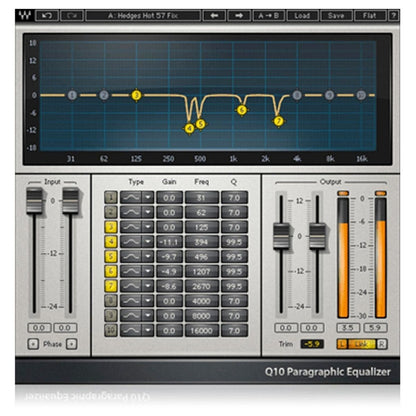Click band 6 frequency field 1207
This screenshot has height=416, width=416.
pyautogui.click(x=201, y=271)
